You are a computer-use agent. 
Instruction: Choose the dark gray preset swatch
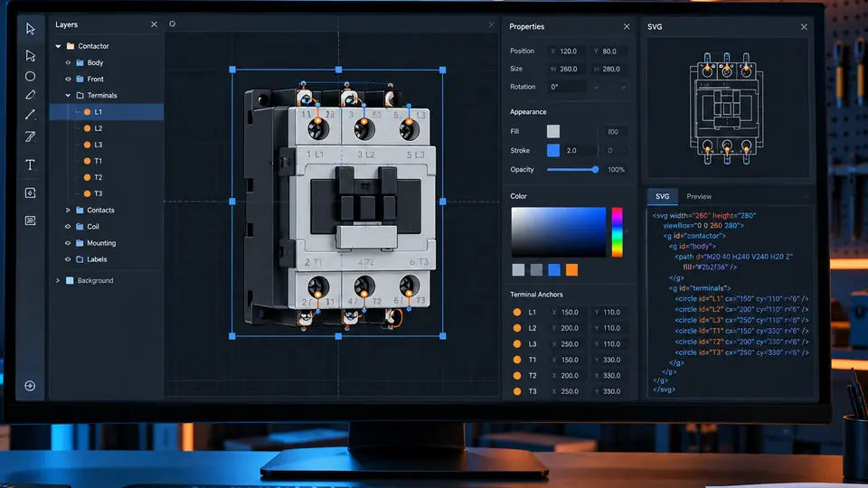[536, 269]
